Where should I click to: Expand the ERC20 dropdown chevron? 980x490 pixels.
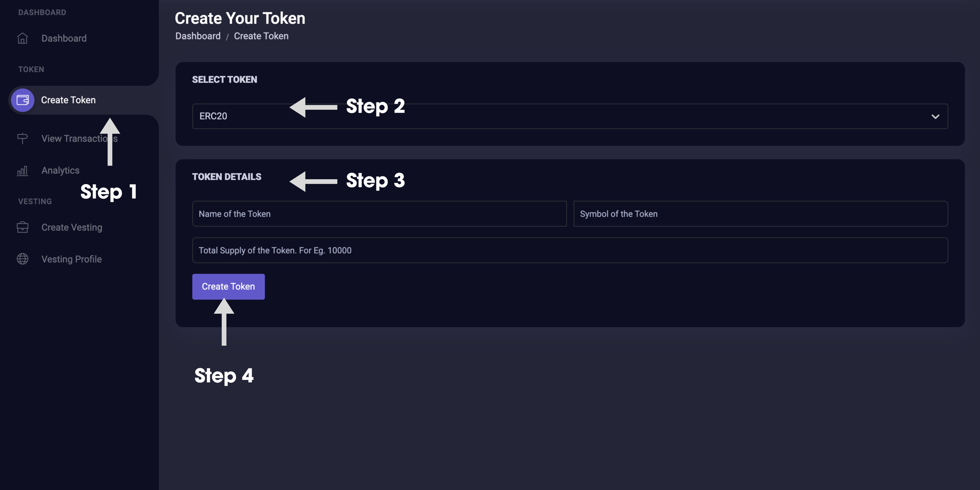[x=935, y=117]
